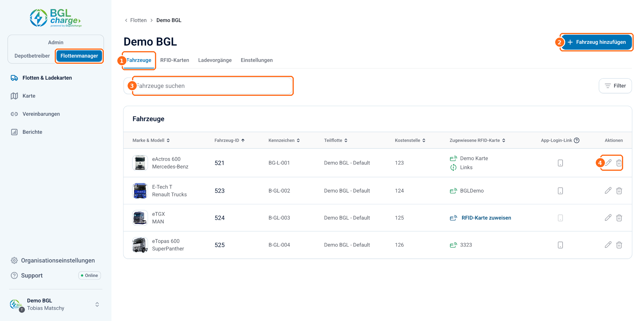Click Fahrzeug hinzufügen button
Viewport: 644px width, 321px height.
[x=597, y=42]
